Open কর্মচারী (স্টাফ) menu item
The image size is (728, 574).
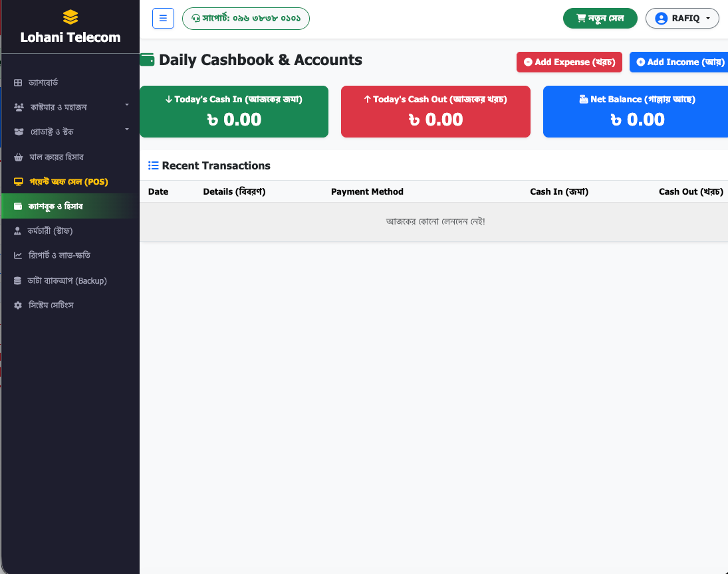[70, 231]
